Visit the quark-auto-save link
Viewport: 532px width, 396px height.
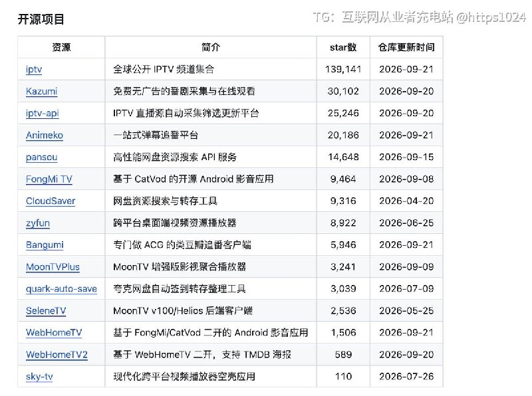(x=61, y=289)
